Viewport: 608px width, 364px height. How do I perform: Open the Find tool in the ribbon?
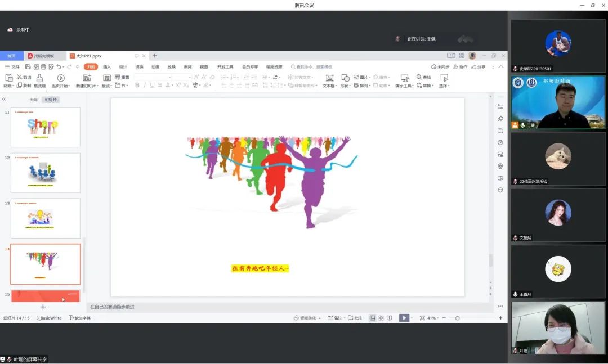click(x=423, y=77)
